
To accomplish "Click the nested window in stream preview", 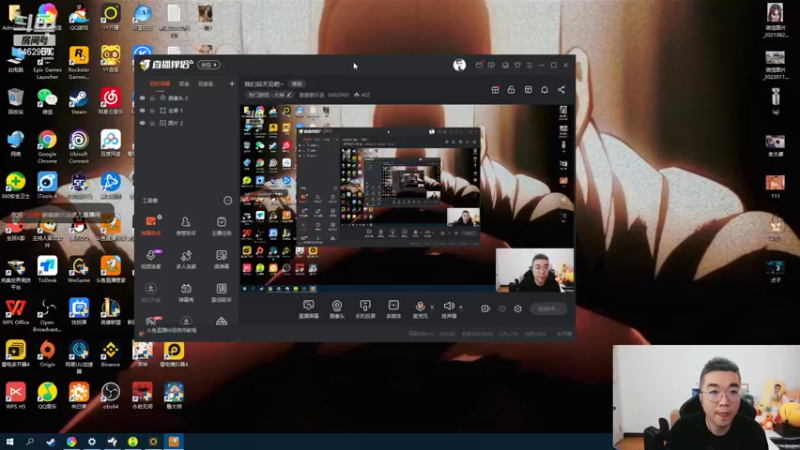I will [388, 187].
